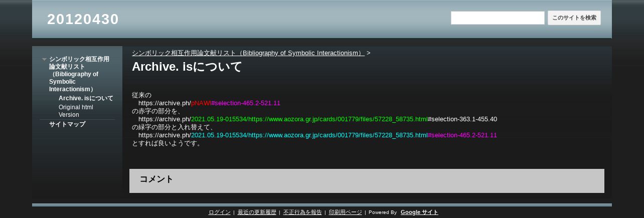
Task: Click the 従来の text line
Action: 142,95
